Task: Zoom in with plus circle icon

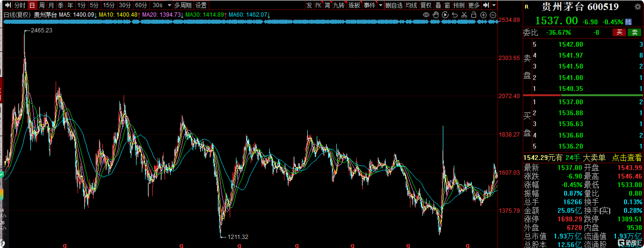Action: coord(483,15)
